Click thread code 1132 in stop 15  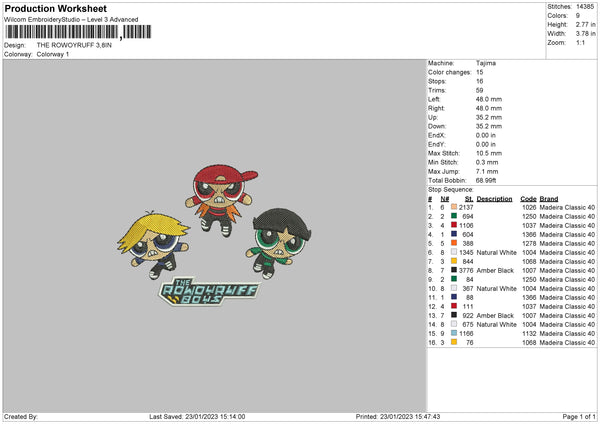click(529, 334)
